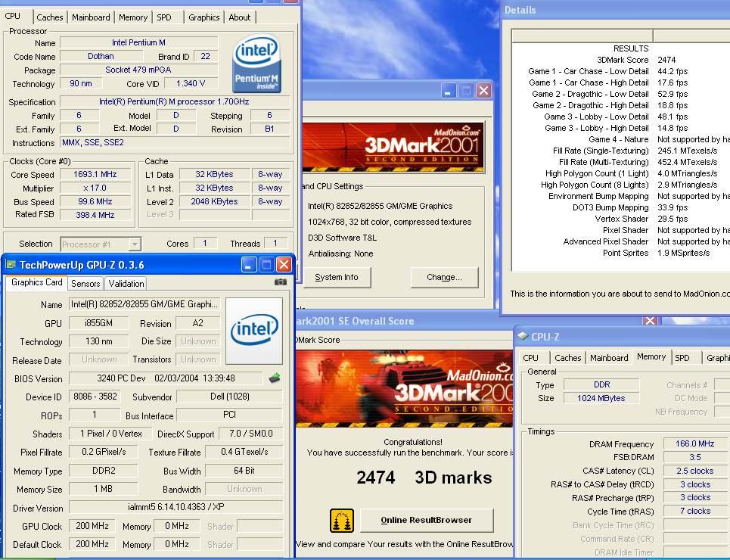The height and width of the screenshot is (560, 730).
Task: Click the Device ID 8086 - 3582 field
Action: pyautogui.click(x=95, y=397)
